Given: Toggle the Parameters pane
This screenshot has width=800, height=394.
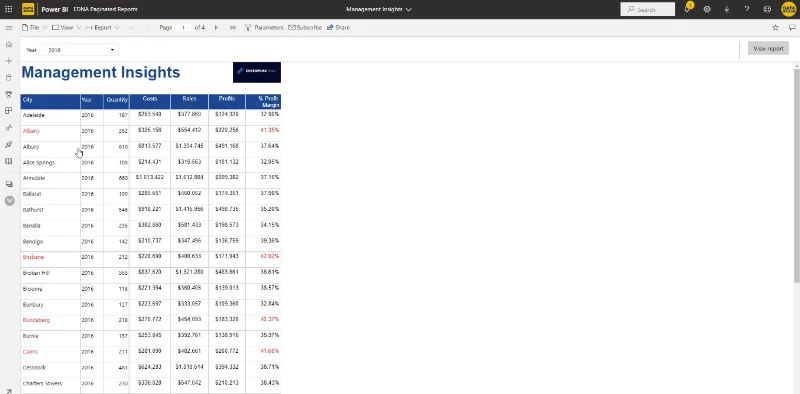Looking at the screenshot, I should pos(264,28).
